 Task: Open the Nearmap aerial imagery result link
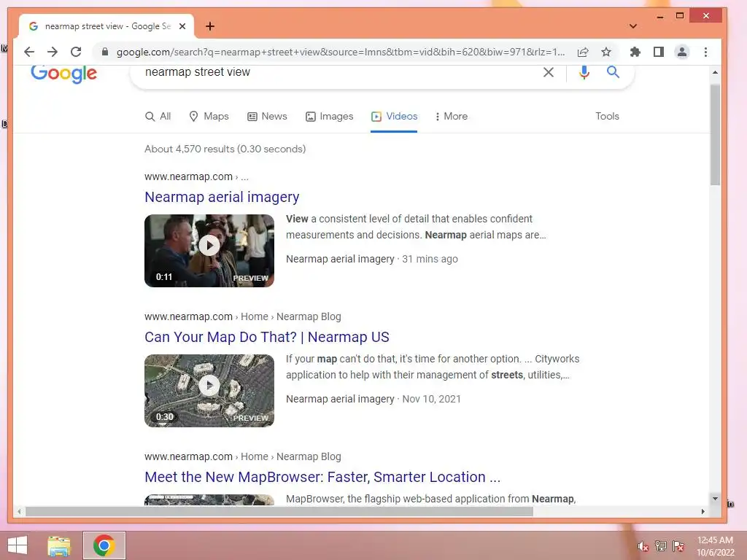(x=222, y=197)
